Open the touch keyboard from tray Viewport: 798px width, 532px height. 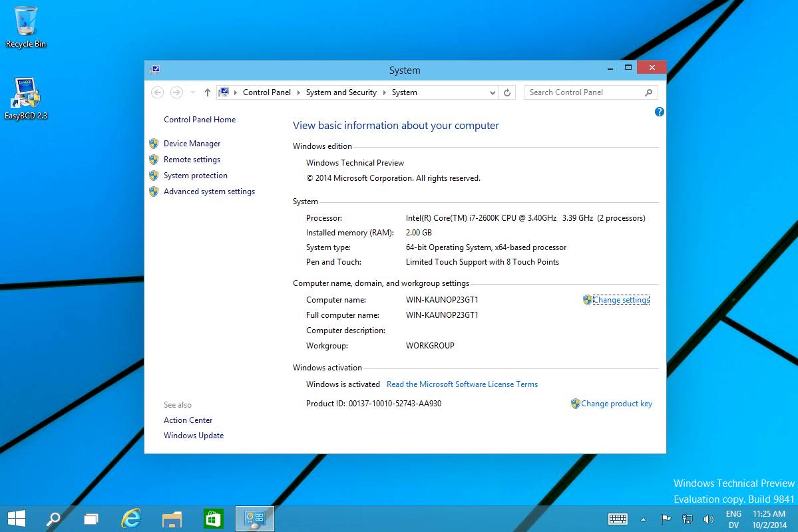tap(618, 519)
